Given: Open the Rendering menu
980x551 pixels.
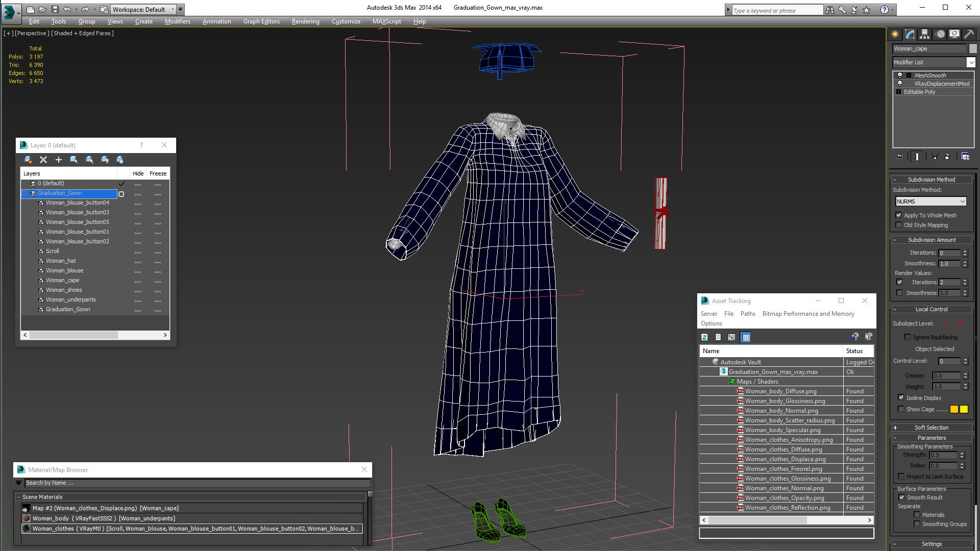Looking at the screenshot, I should pos(305,21).
